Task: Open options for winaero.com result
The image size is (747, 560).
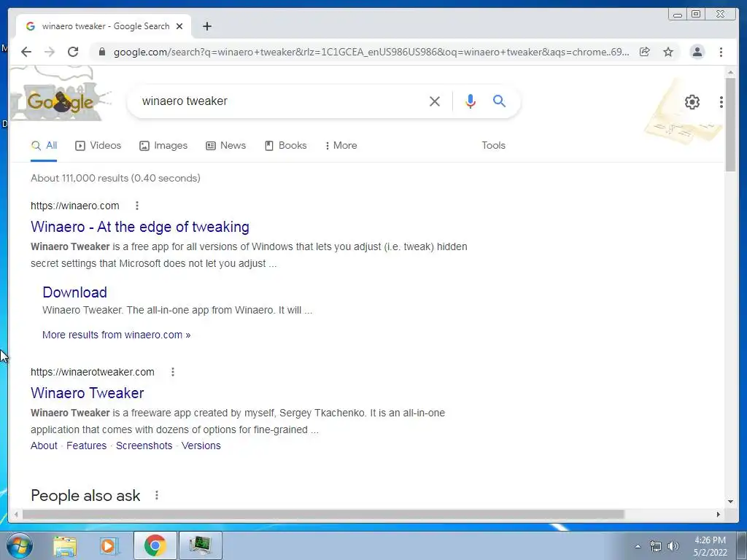Action: point(137,206)
